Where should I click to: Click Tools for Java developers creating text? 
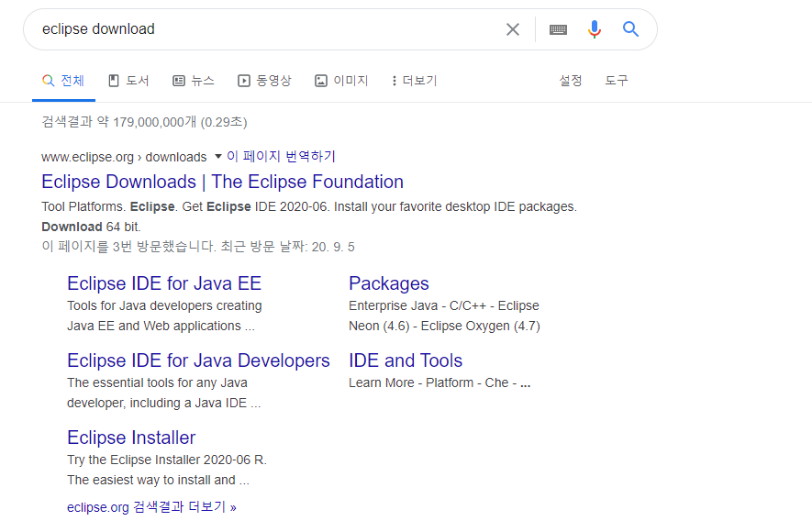pyautogui.click(x=164, y=305)
